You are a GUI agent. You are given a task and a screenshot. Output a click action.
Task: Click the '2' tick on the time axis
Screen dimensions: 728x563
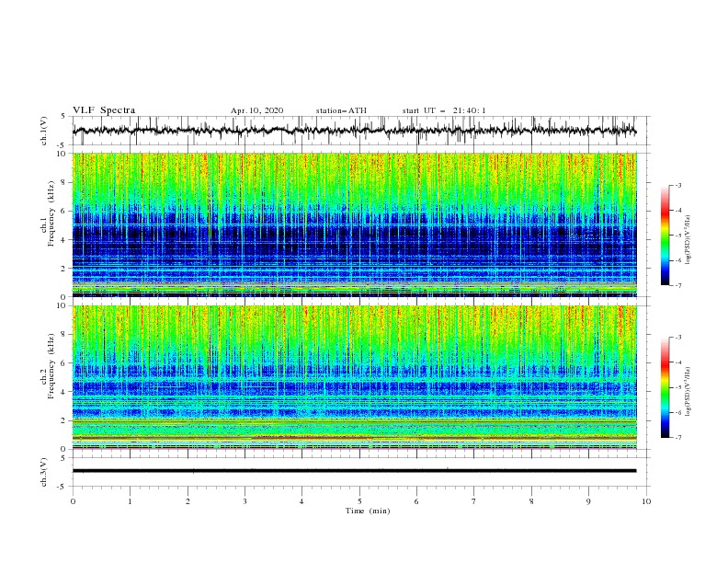[188, 501]
